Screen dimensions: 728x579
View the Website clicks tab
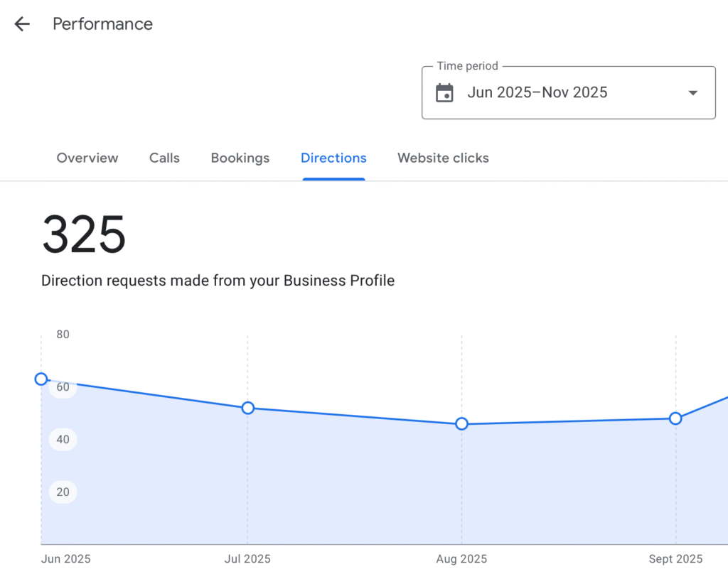pos(443,158)
